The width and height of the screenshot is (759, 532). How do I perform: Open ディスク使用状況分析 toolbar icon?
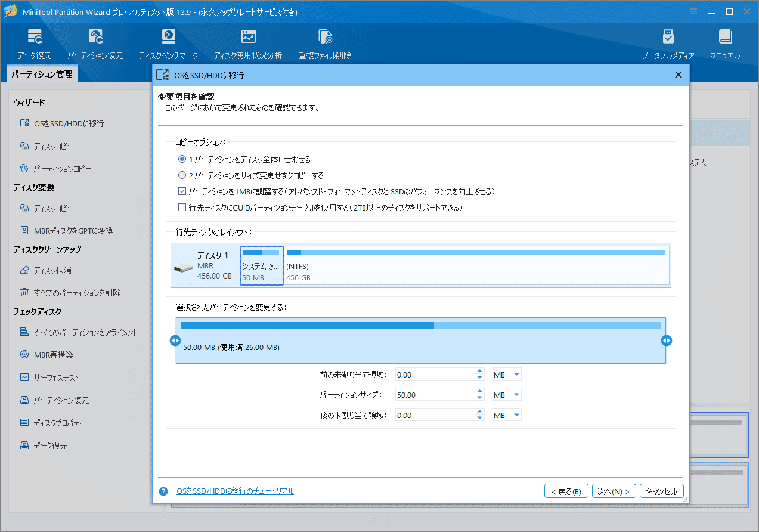248,44
